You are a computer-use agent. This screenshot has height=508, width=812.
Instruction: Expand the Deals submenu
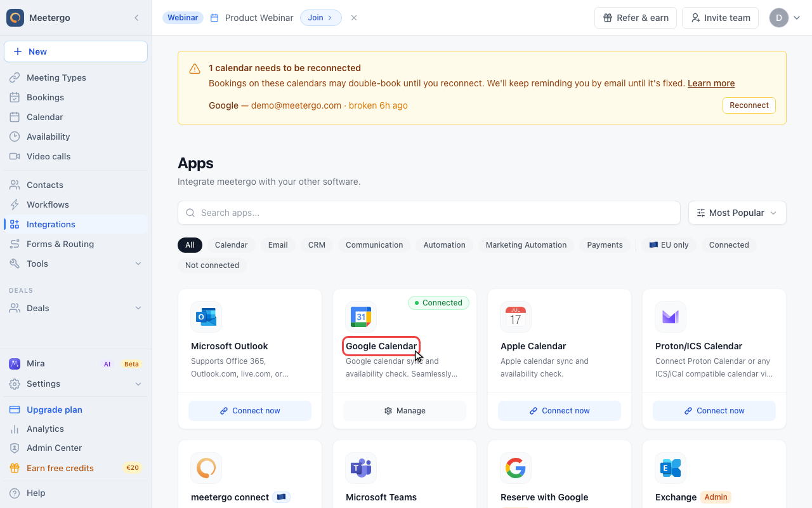click(138, 308)
